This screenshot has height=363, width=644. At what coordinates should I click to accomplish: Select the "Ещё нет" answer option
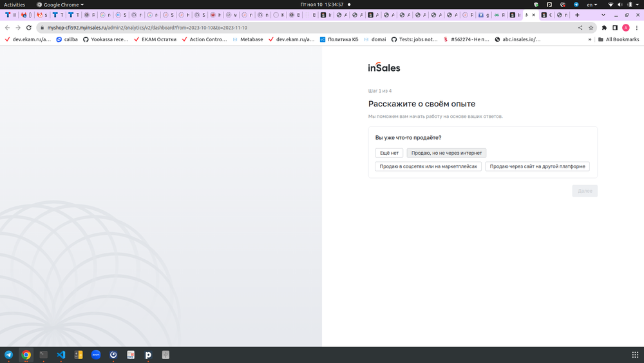click(x=389, y=153)
